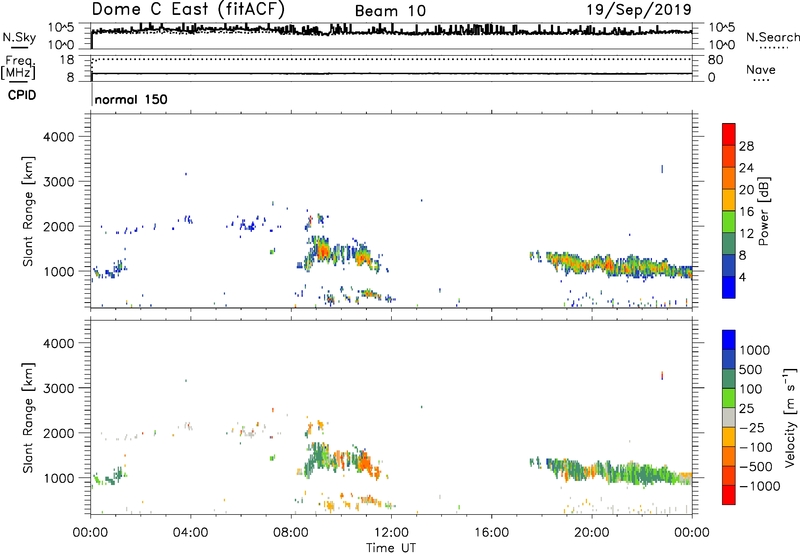The height and width of the screenshot is (554, 800).
Task: Select "1000" tick on the velocity panel
Action: click(x=59, y=478)
